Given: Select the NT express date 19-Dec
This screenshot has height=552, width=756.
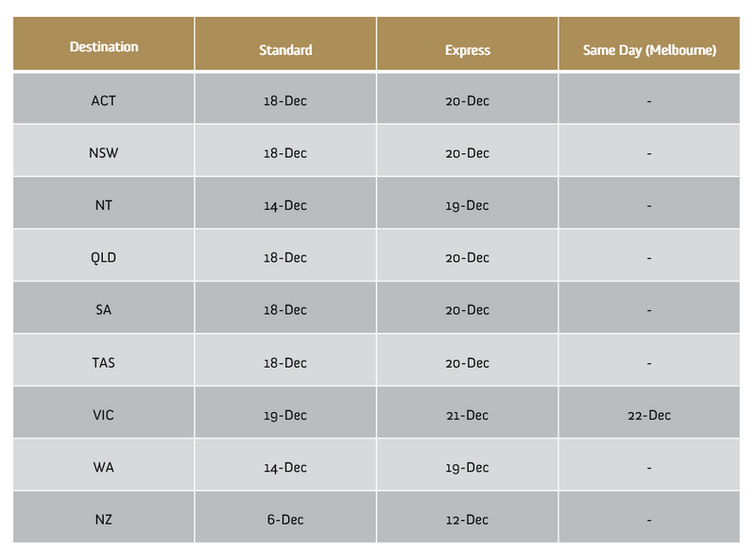Looking at the screenshot, I should pos(467,203).
